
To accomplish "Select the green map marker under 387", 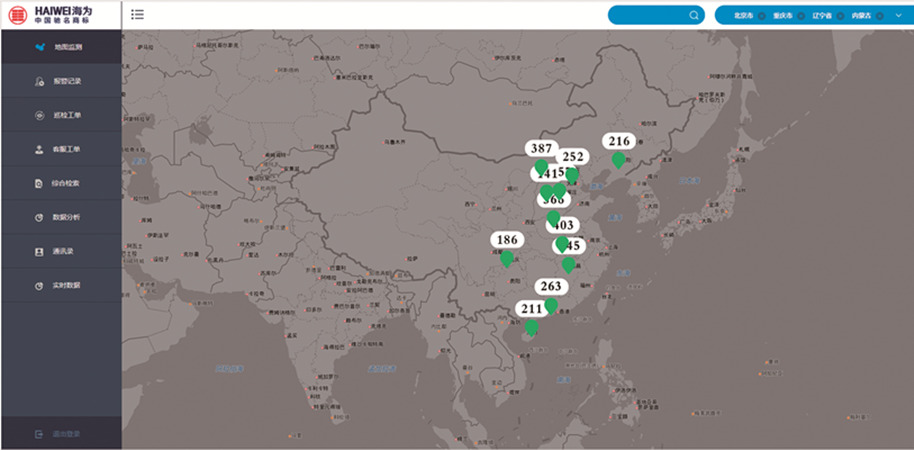I will tap(541, 167).
